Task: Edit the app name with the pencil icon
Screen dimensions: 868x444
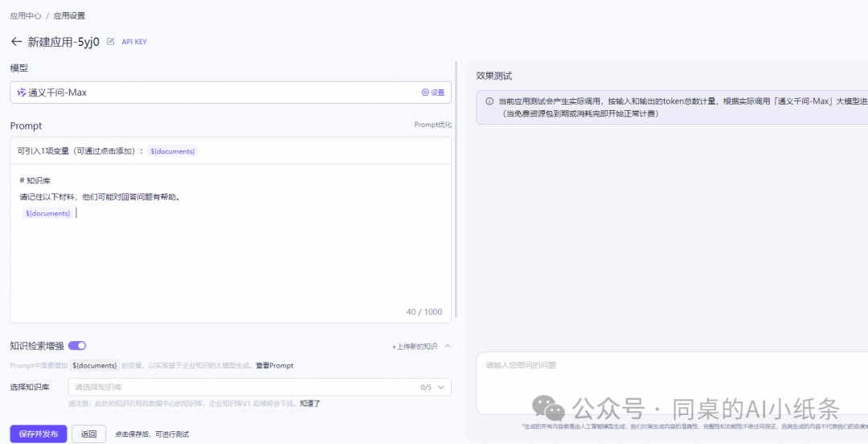Action: (x=111, y=42)
